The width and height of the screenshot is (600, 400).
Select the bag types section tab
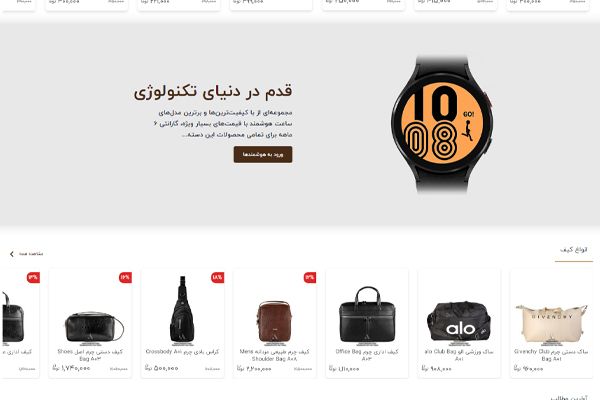coord(574,250)
